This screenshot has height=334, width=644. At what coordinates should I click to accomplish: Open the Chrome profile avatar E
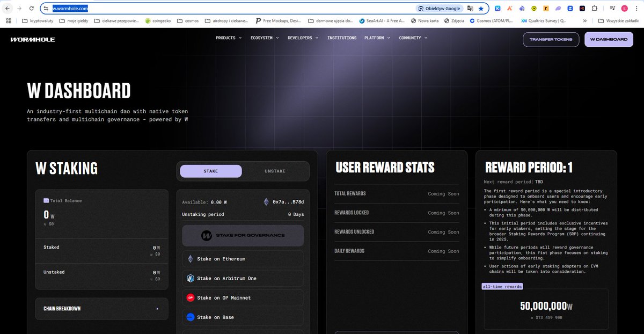(625, 9)
